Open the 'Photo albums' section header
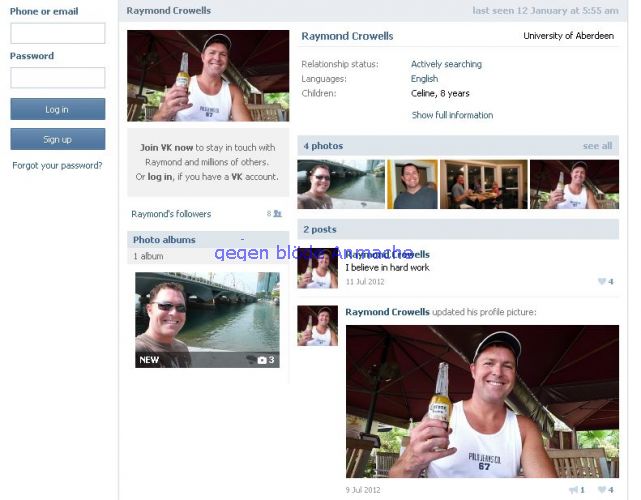 pos(164,240)
